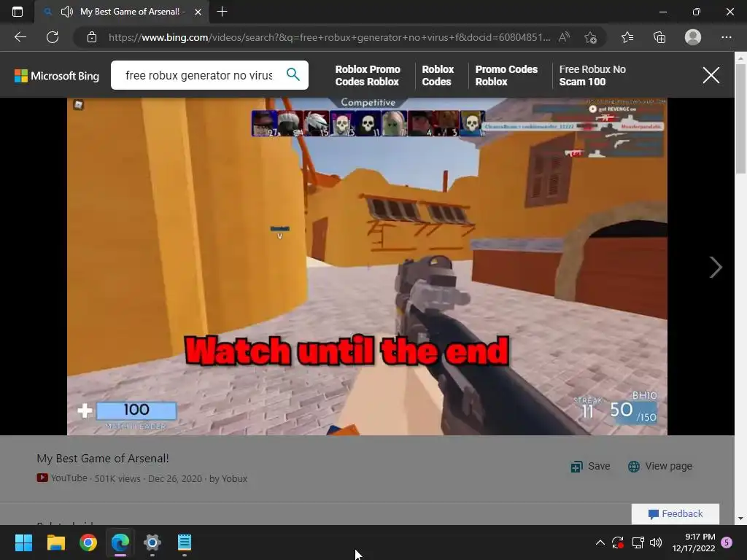Add this page to favorites
Image resolution: width=747 pixels, height=560 pixels.
[590, 37]
